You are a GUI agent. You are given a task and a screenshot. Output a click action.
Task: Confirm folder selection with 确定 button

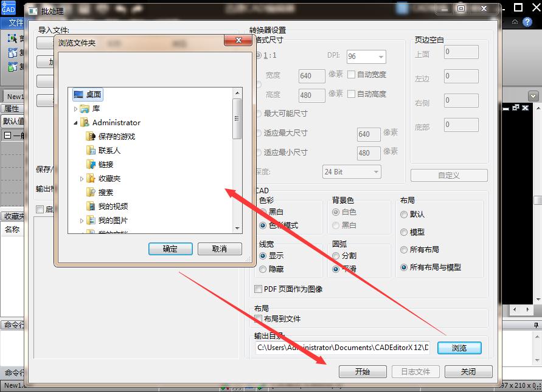click(x=170, y=249)
